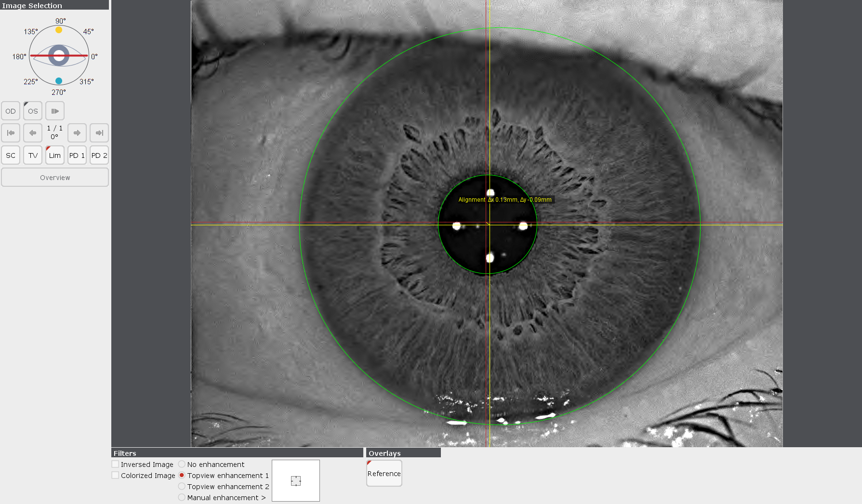Screen dimensions: 862x504
Task: Jump to the last image with skip-forward arrow
Action: (99, 132)
